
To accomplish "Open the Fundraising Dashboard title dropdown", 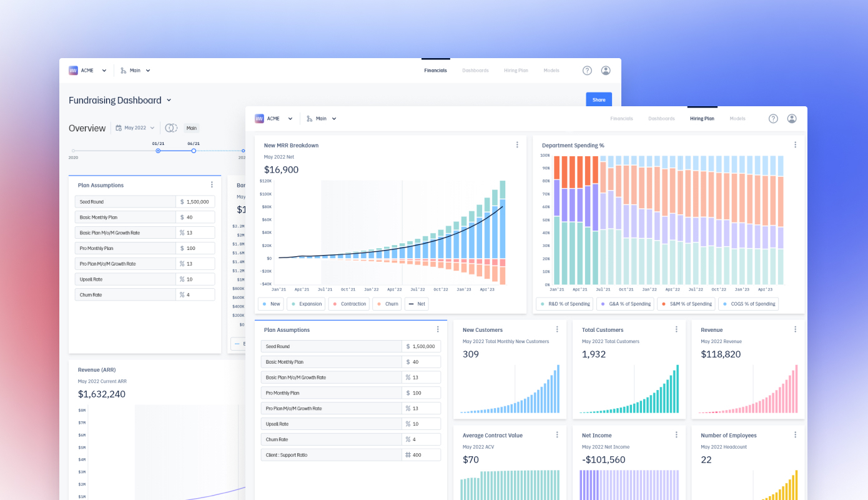I will (120, 100).
